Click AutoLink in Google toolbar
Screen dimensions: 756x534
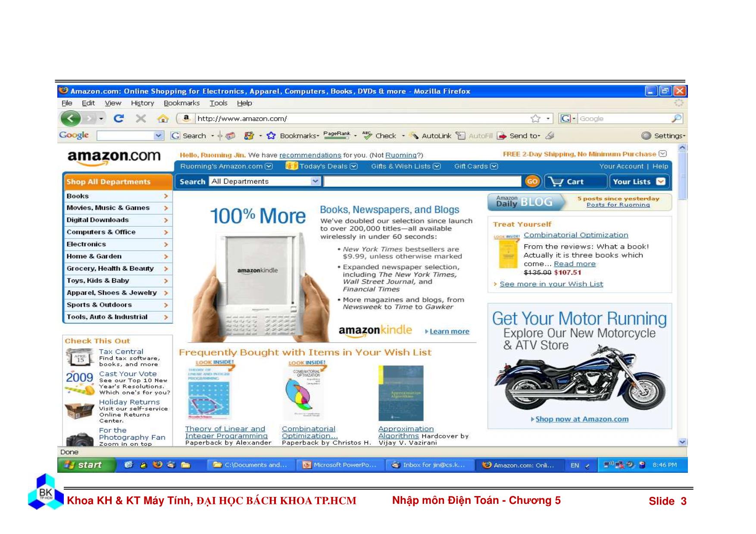click(x=430, y=136)
